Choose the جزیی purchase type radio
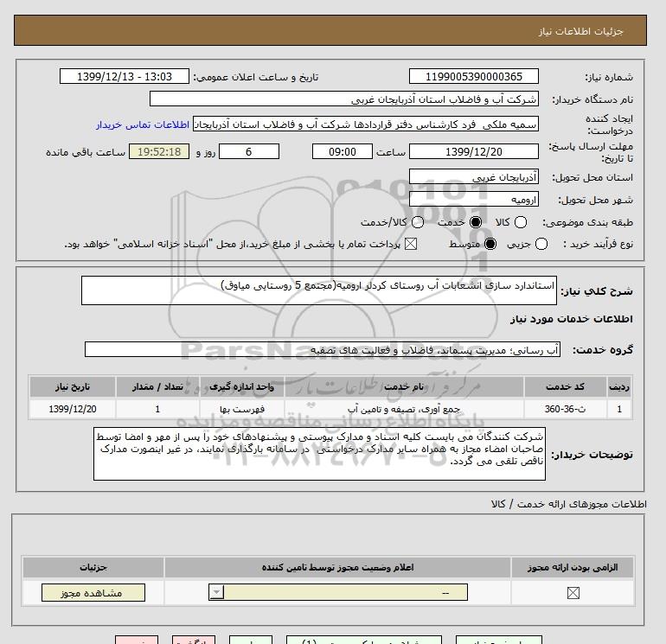Viewport: 666px width, 644px height. pos(541,244)
